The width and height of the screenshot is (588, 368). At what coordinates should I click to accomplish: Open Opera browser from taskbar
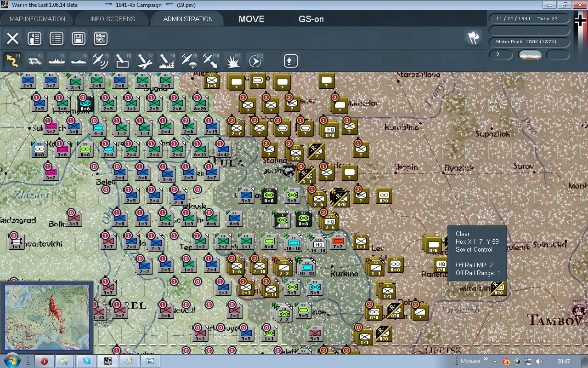tap(45, 361)
